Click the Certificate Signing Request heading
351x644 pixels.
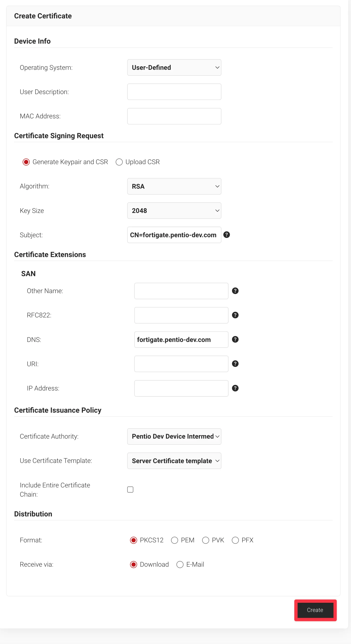(x=59, y=136)
